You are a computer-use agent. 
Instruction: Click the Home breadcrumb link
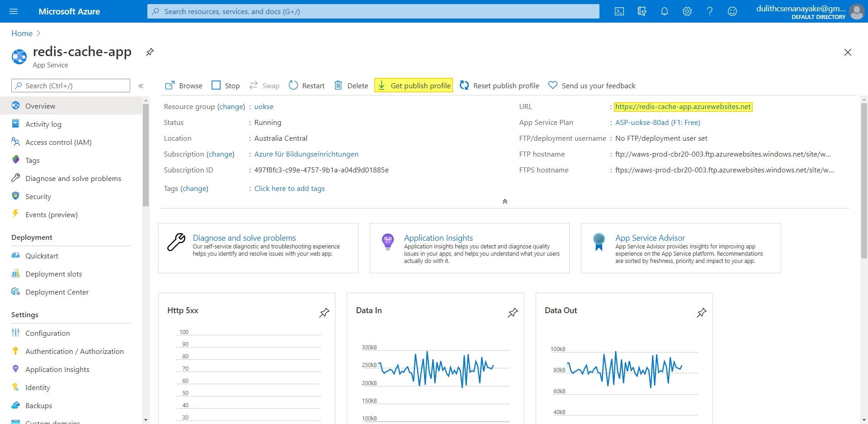click(22, 33)
